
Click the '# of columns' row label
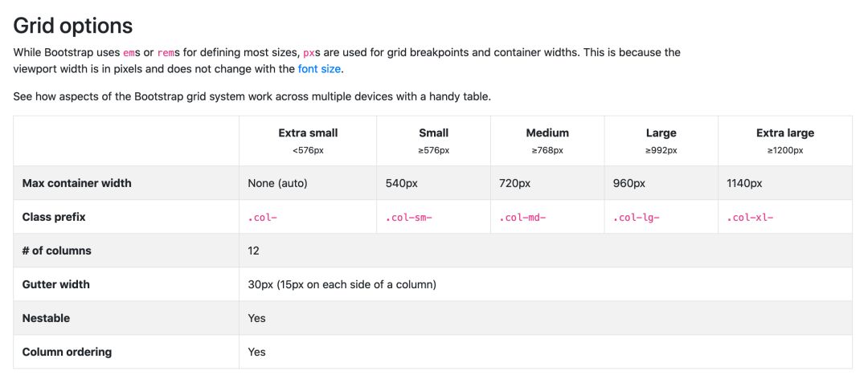click(x=57, y=251)
